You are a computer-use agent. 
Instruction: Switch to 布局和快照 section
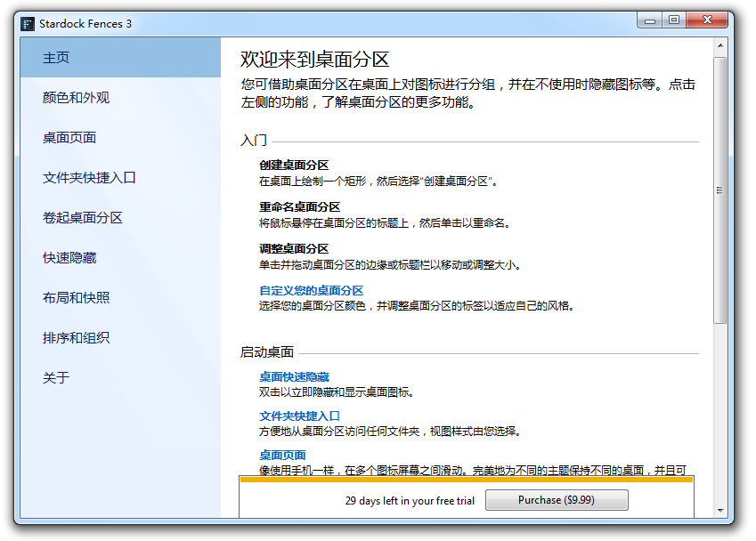click(76, 298)
